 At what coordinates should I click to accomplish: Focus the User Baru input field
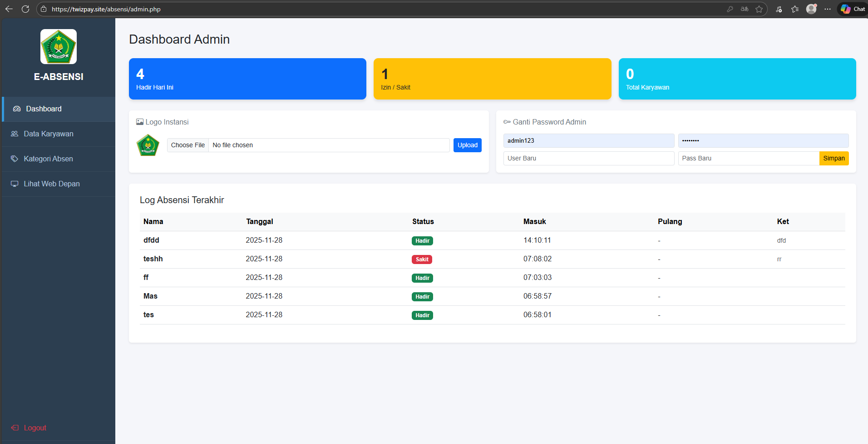(588, 159)
